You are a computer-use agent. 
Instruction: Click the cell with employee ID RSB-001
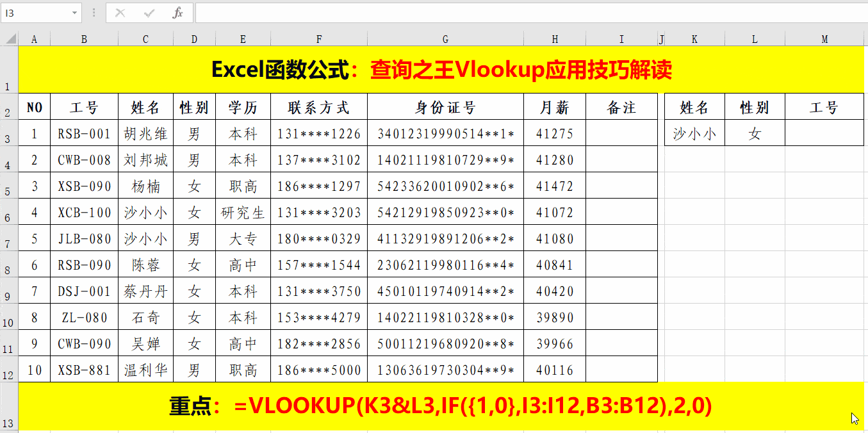84,133
